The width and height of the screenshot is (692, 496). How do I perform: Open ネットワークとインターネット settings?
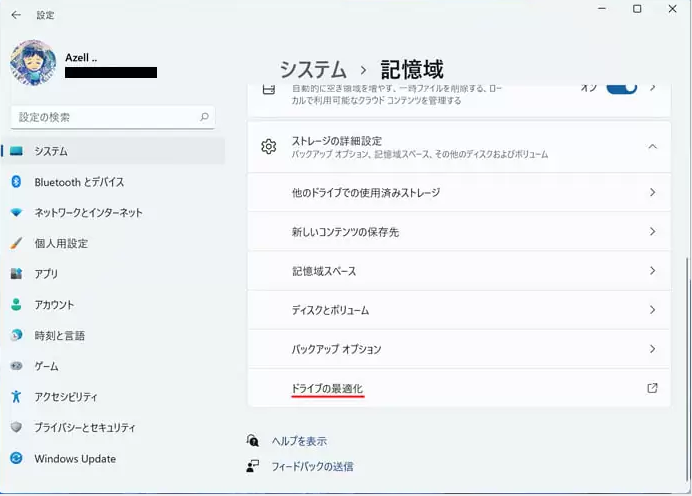click(113, 213)
